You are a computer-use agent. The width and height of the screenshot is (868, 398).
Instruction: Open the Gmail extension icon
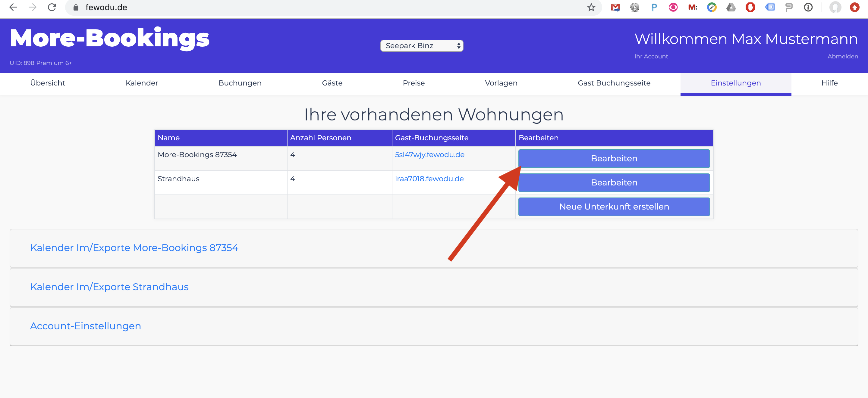click(615, 7)
